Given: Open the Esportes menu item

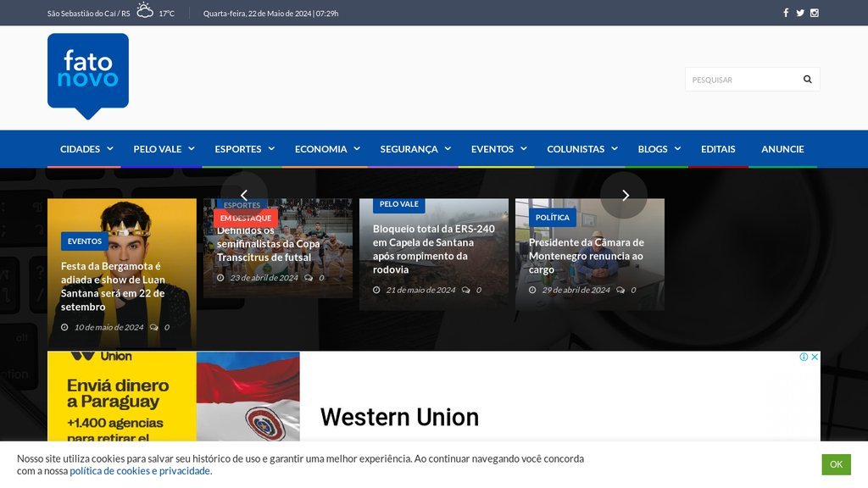Looking at the screenshot, I should (x=238, y=149).
